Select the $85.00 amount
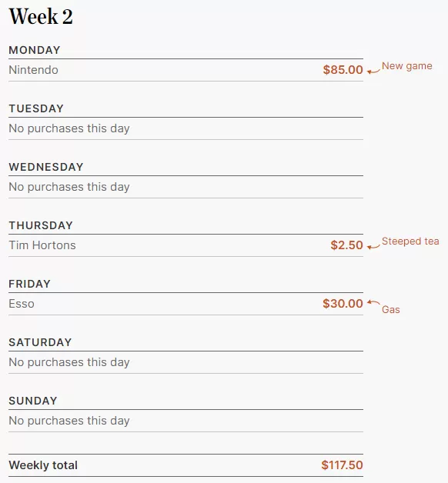Screen dimensions: 448x483 point(343,70)
